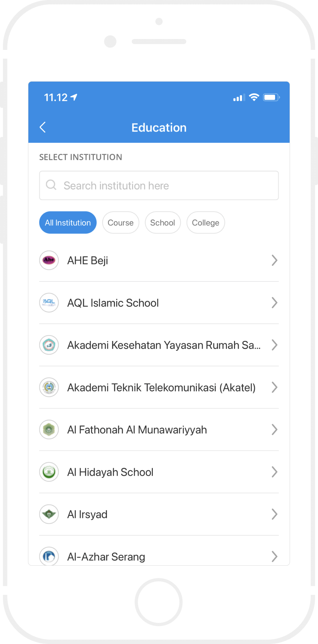Tap the search magnifier icon
This screenshot has height=644, width=318.
point(51,185)
